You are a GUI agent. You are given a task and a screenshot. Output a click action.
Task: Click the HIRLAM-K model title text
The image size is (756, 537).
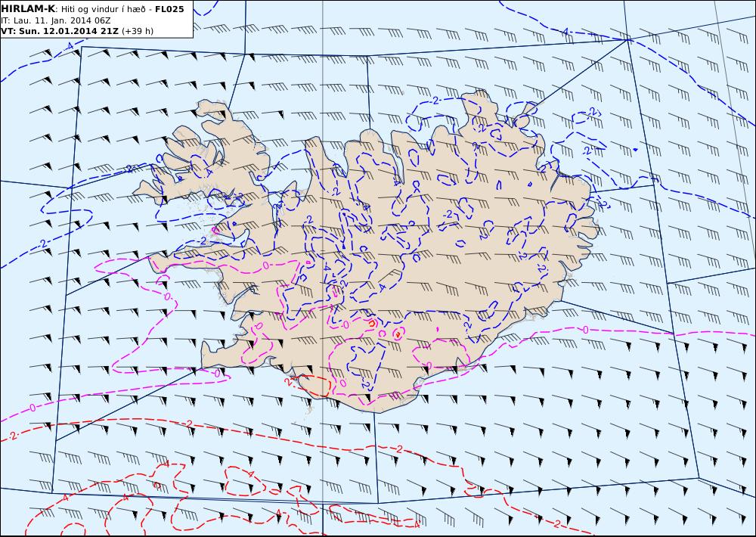coord(28,9)
